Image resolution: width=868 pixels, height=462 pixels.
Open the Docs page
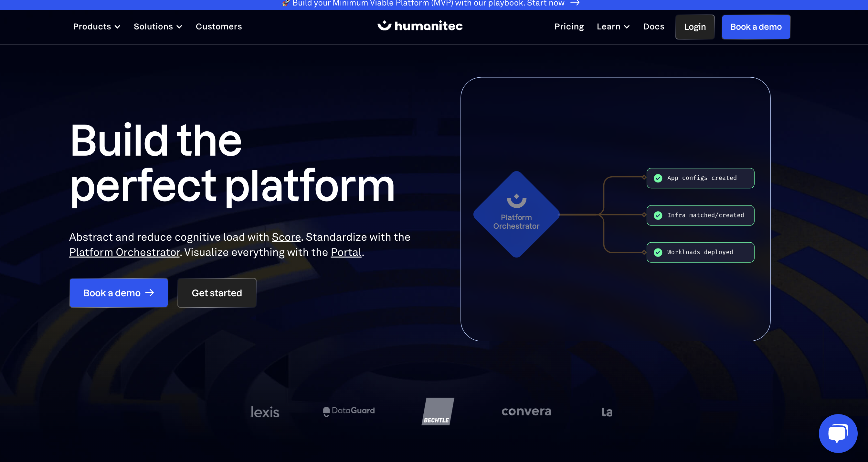[x=653, y=27]
